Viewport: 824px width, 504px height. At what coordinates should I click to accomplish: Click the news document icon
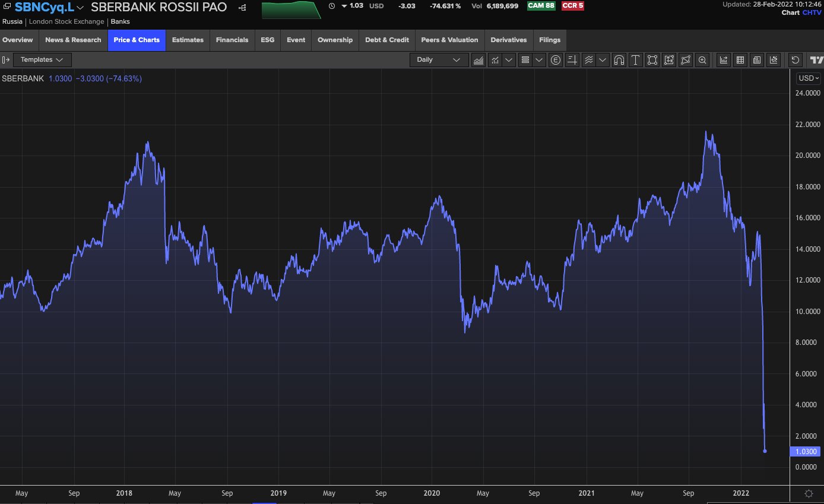pos(757,60)
